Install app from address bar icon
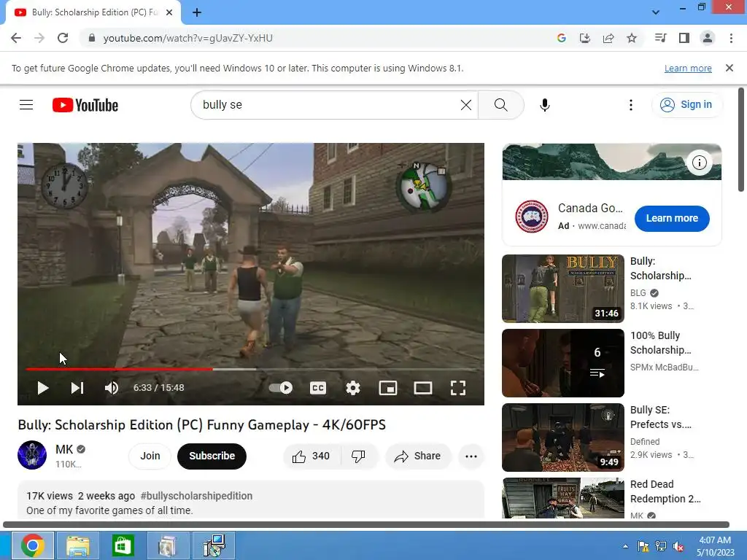Screen dimensions: 747x560 (x=584, y=38)
